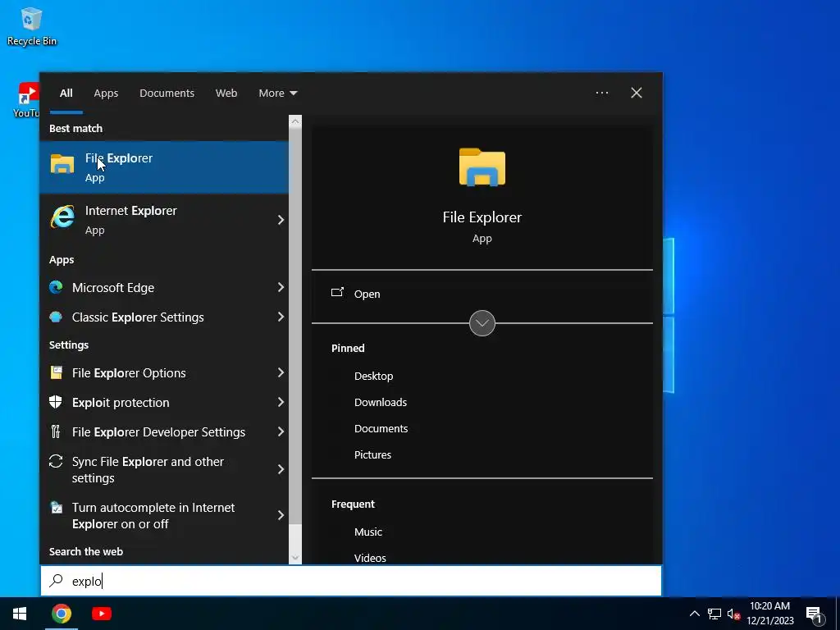Click the muted volume icon in tray
Screen dimensions: 840x630
click(x=733, y=614)
